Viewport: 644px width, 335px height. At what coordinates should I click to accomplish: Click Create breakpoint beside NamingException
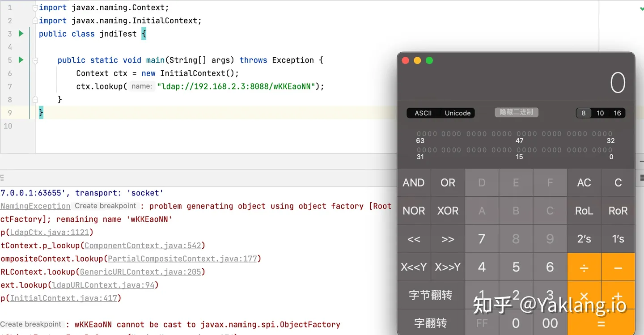(x=106, y=206)
